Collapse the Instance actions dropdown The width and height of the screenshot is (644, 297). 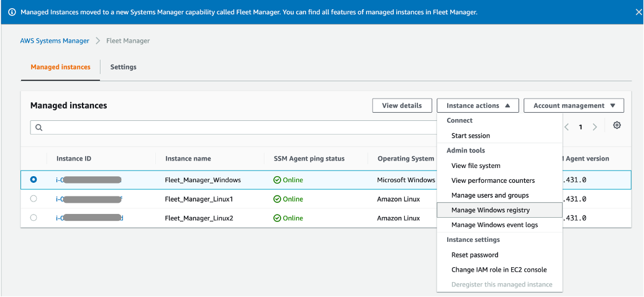point(478,105)
